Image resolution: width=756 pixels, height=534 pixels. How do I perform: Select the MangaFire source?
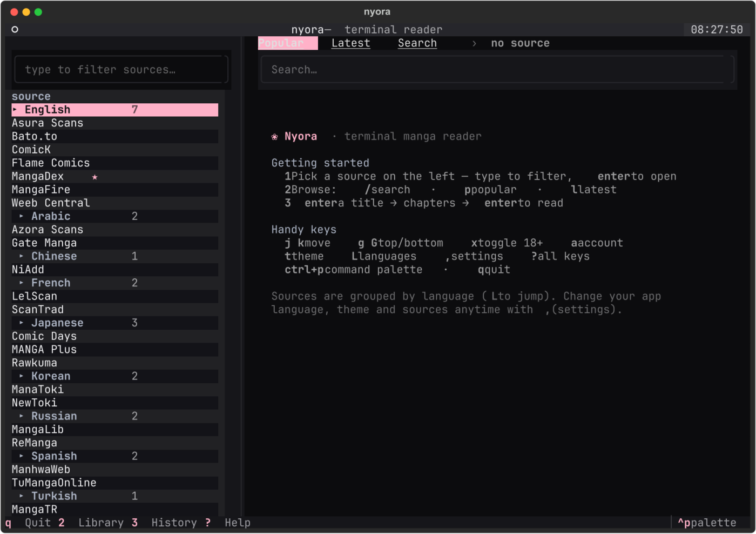pyautogui.click(x=115, y=190)
